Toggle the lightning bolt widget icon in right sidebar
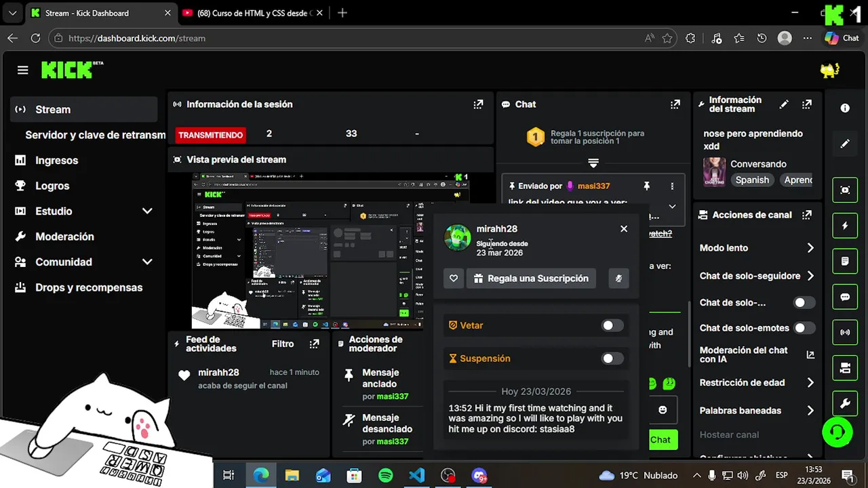The width and height of the screenshot is (868, 488). 845,226
